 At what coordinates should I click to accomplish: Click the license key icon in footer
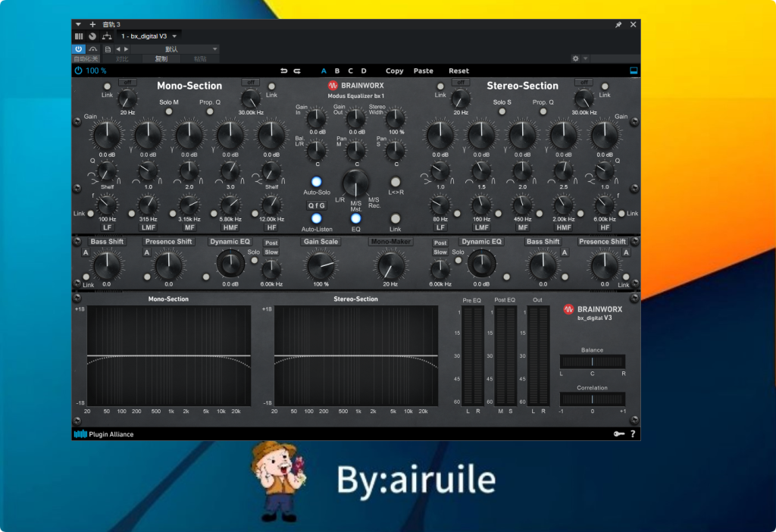618,434
